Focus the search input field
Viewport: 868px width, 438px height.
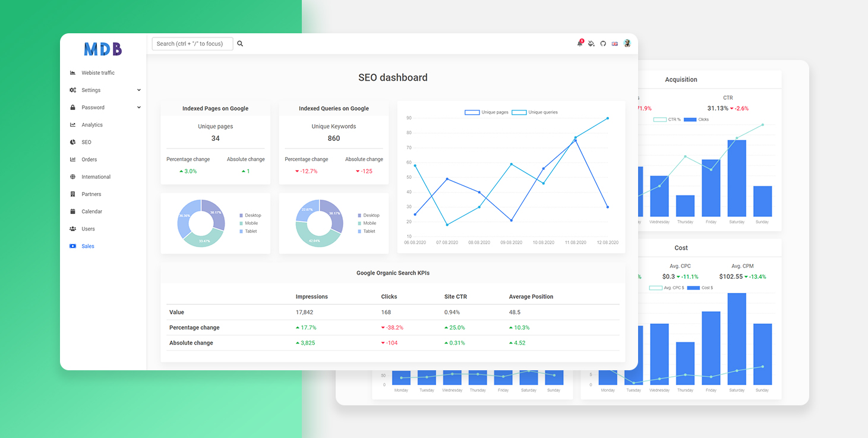(192, 43)
